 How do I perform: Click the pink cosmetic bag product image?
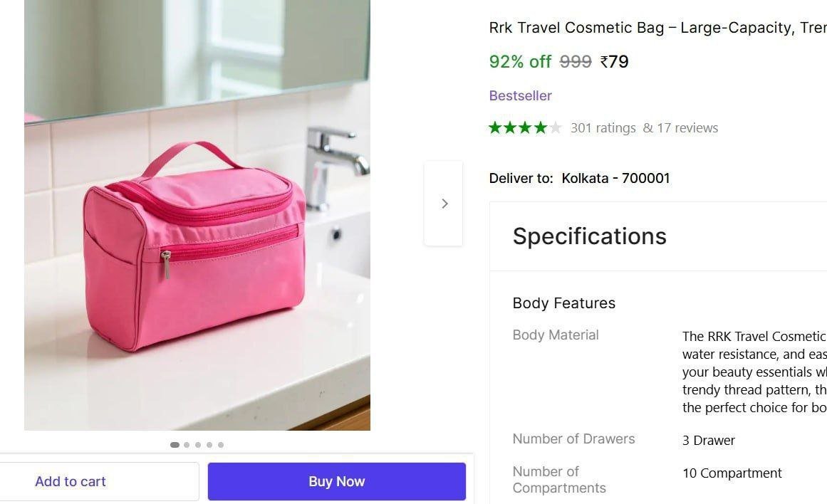[x=197, y=215]
